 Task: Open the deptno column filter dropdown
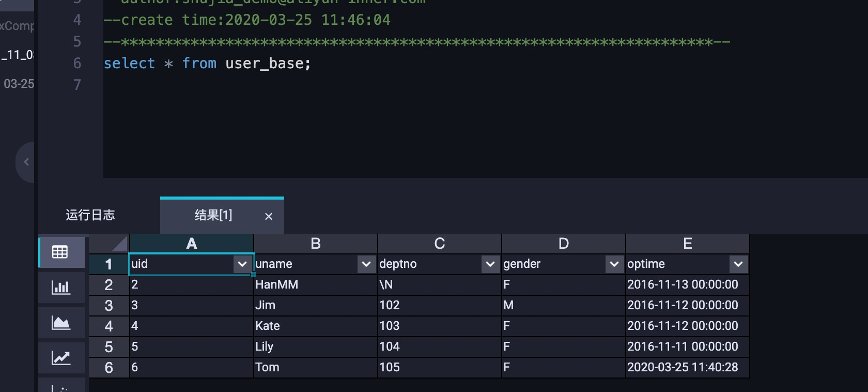(x=490, y=264)
